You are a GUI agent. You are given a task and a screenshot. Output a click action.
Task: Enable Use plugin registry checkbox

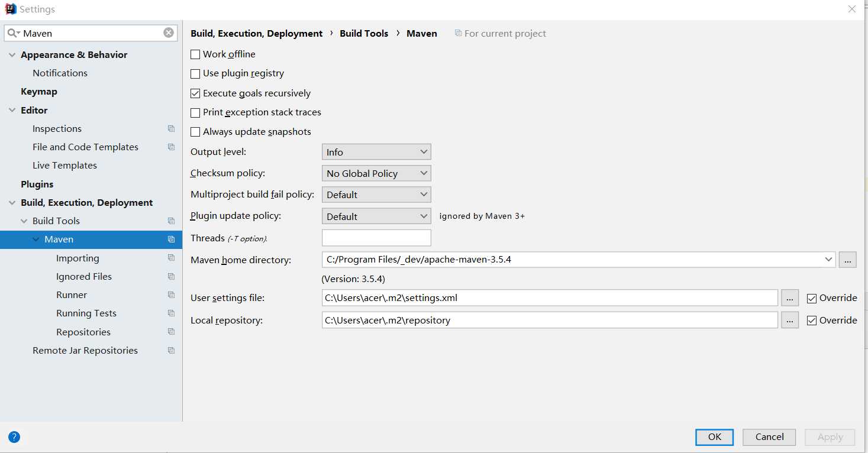point(195,74)
